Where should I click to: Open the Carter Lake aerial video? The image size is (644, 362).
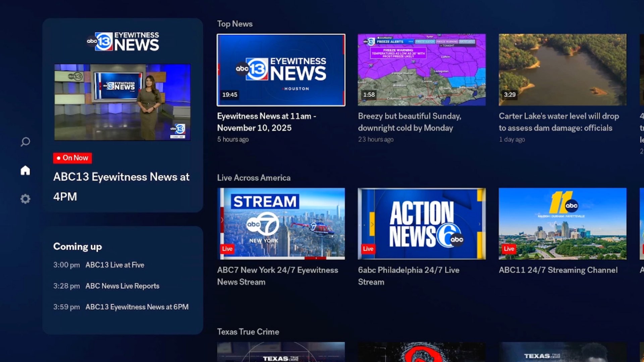(x=562, y=70)
